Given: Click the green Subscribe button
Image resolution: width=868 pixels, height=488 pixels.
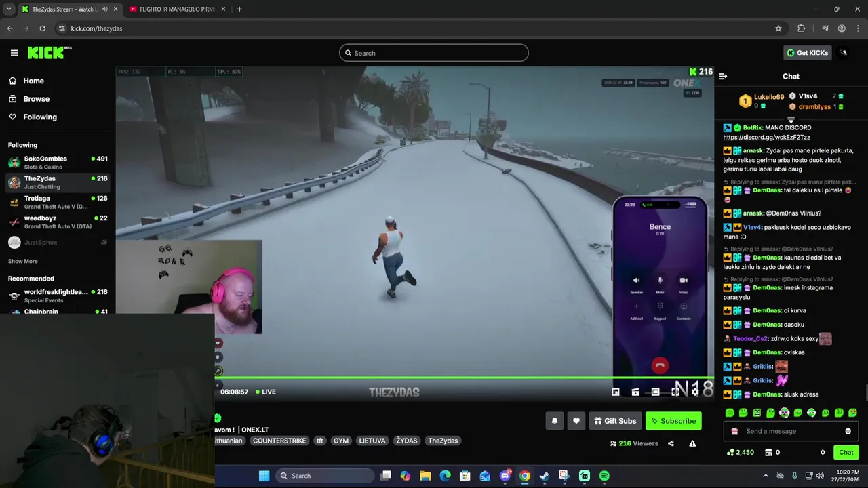Looking at the screenshot, I should click(x=673, y=421).
